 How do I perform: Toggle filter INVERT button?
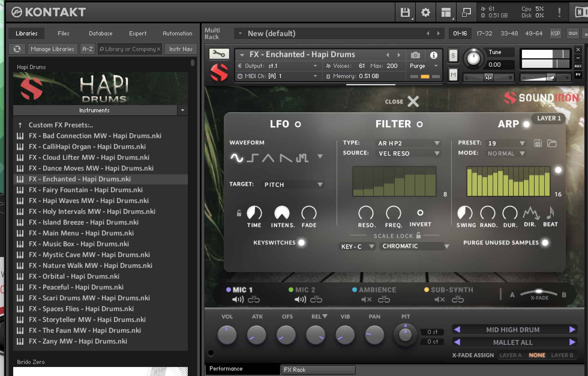[x=420, y=213]
